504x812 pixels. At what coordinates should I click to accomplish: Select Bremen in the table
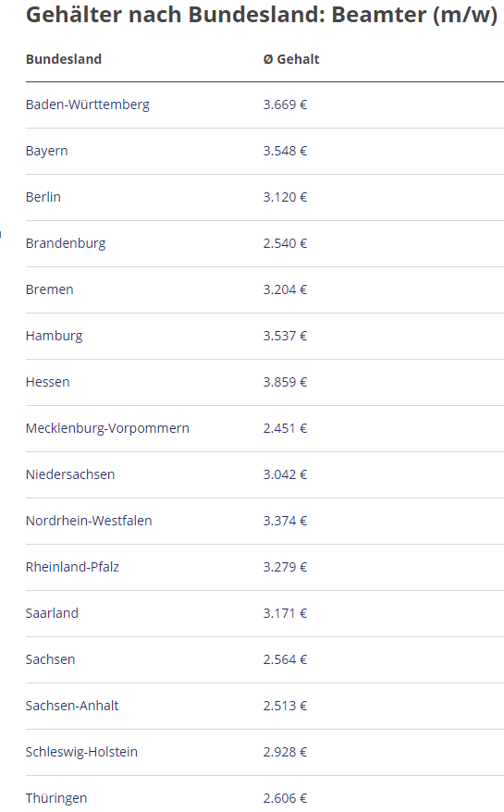[x=50, y=289]
